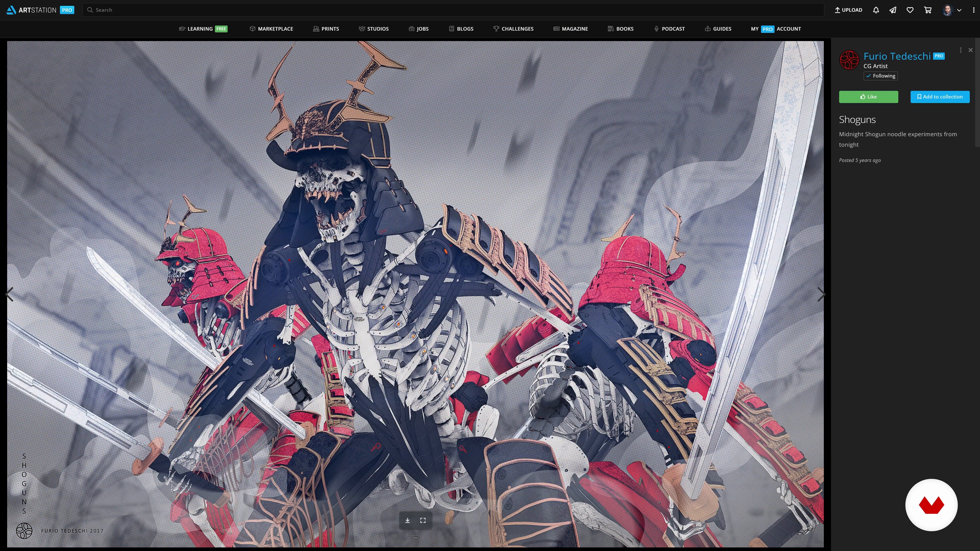Click PRO badge next to Furio Tedeschi
The height and width of the screenshot is (551, 980).
[939, 56]
